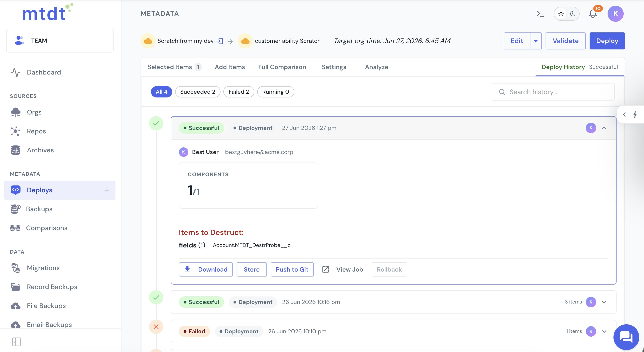Open the Edit button dropdown arrow

pyautogui.click(x=536, y=41)
